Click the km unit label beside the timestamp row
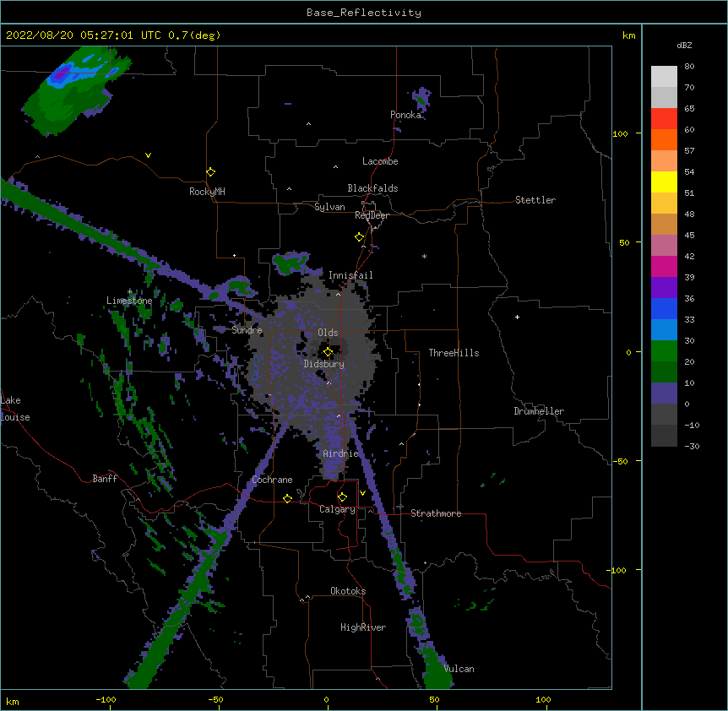The width and height of the screenshot is (728, 711). point(628,35)
